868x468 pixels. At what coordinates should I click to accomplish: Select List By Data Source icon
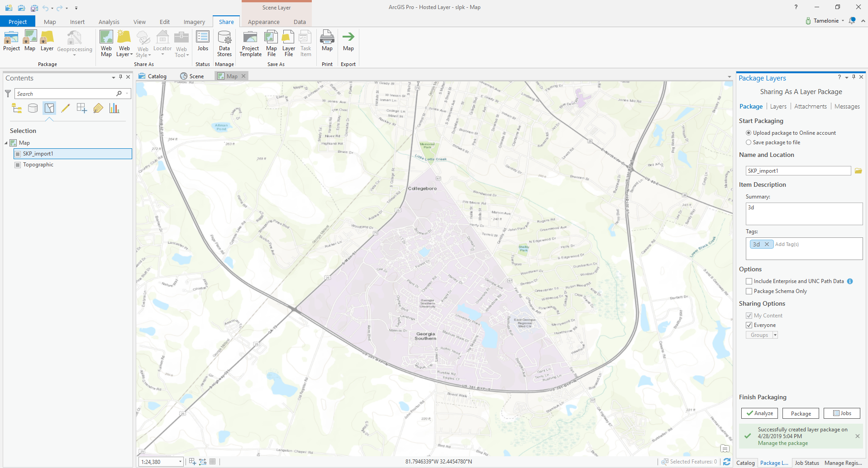pos(33,108)
